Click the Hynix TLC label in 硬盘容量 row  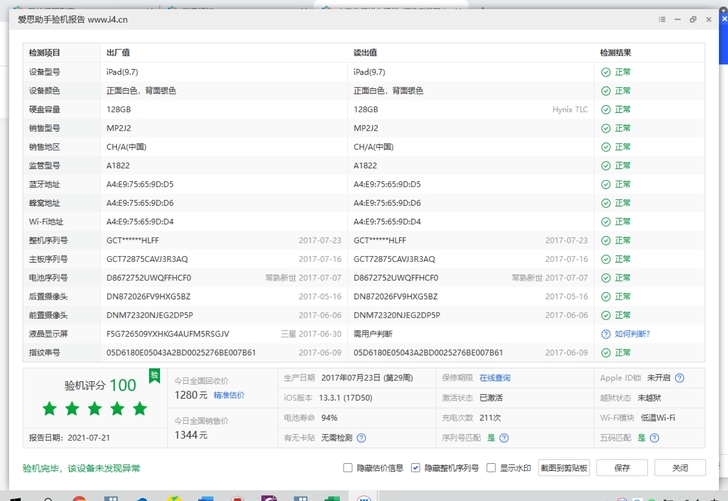[x=570, y=110]
